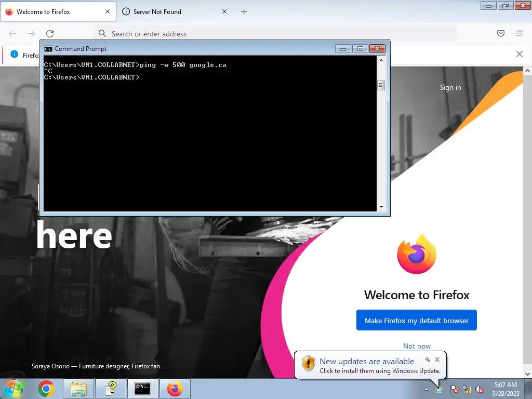
Task: Click the wrench icon in update balloon
Action: pos(428,360)
